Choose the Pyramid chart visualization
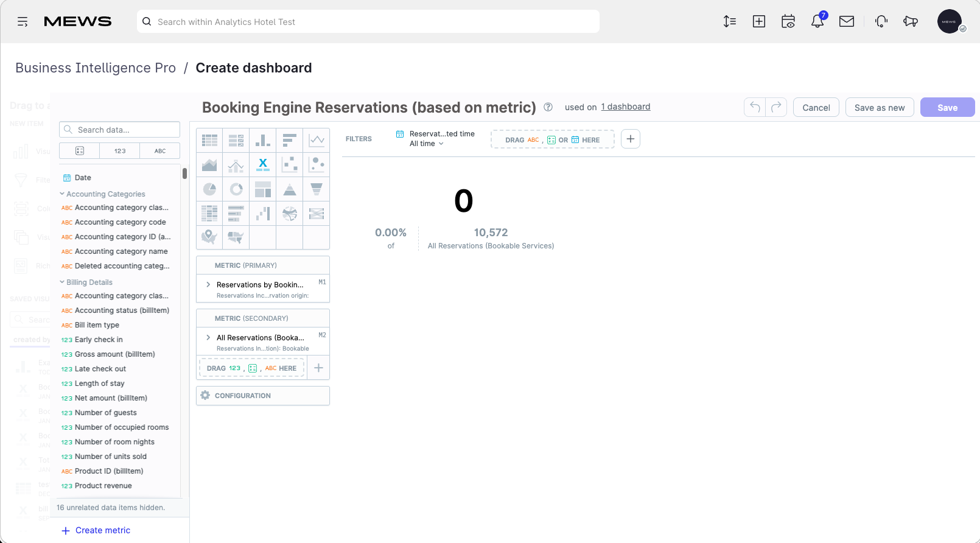The image size is (980, 543). pos(290,189)
